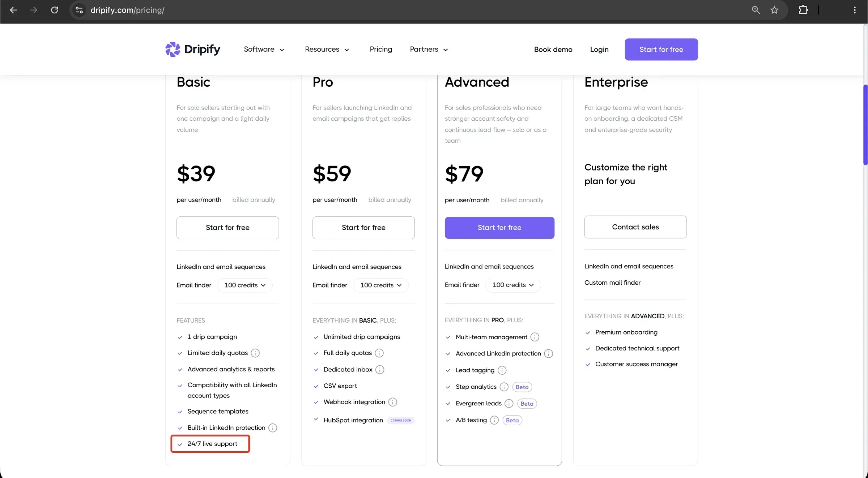
Task: Expand the Software menu
Action: click(264, 49)
